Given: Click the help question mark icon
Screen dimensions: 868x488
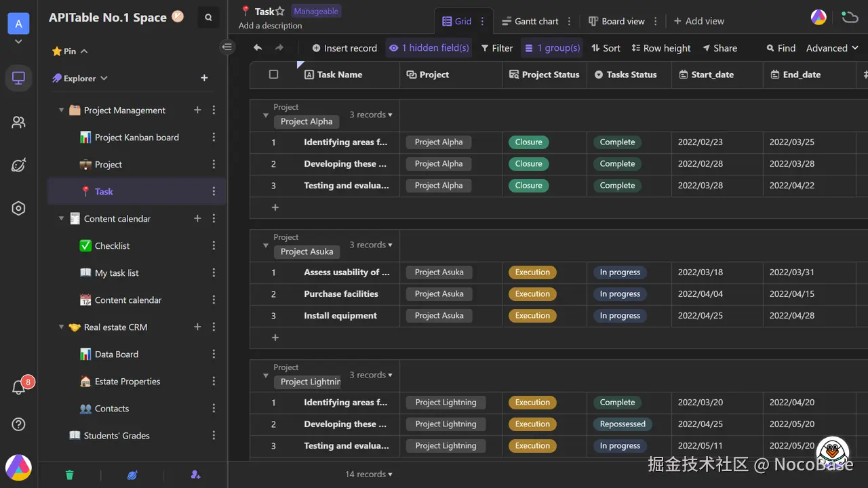Looking at the screenshot, I should tap(19, 424).
